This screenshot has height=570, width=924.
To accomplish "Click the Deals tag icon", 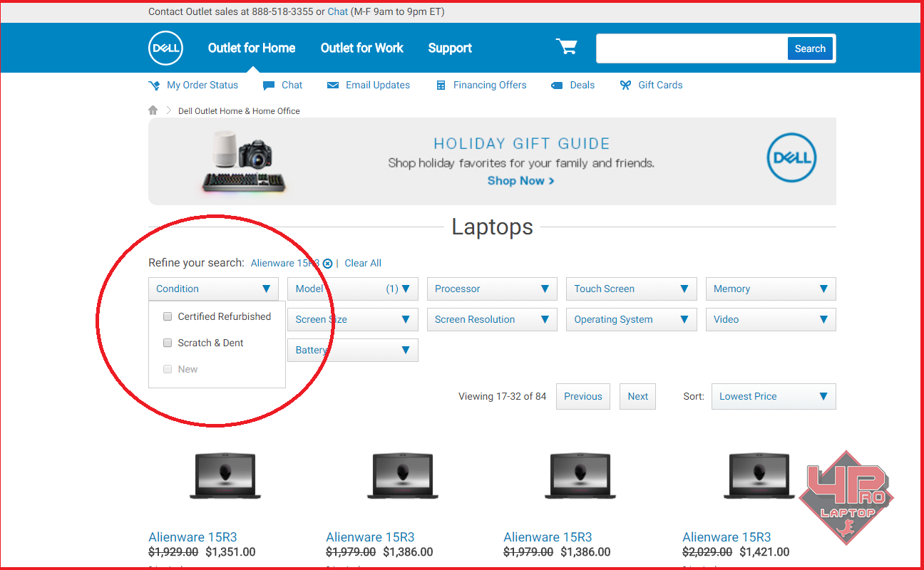I will tap(557, 85).
